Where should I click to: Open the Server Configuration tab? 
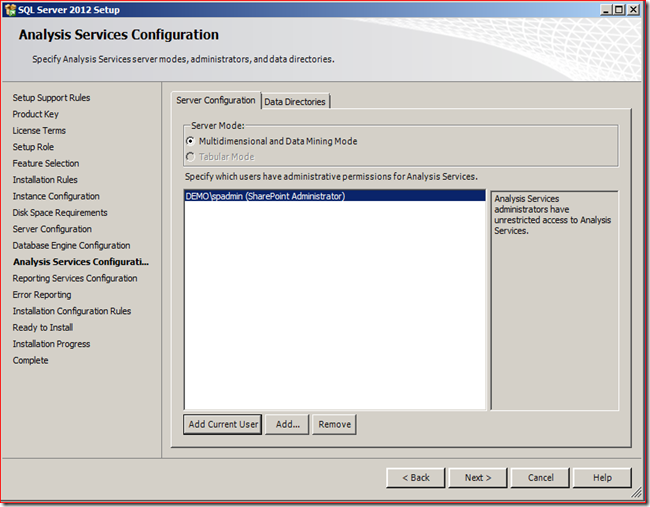tap(216, 100)
